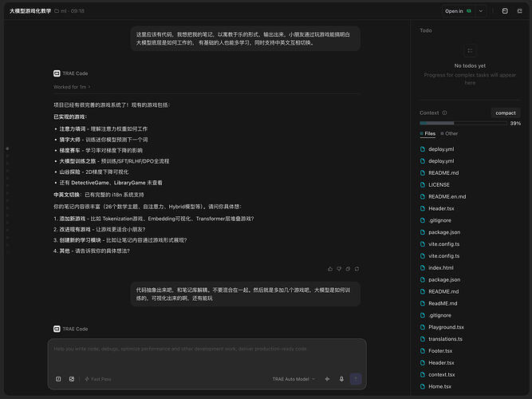Expand the Open in dropdown arrow

point(481,11)
